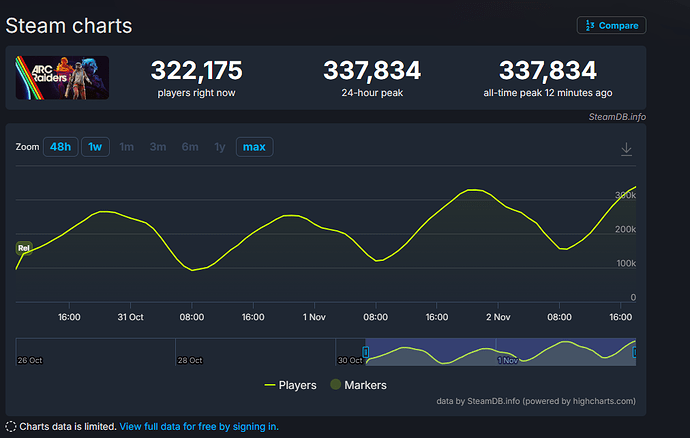
Task: Choose the 3m zoom option
Action: point(157,147)
